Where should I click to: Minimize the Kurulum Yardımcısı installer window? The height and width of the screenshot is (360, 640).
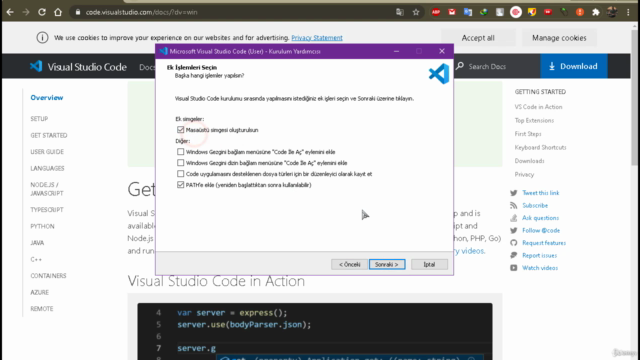point(396,51)
